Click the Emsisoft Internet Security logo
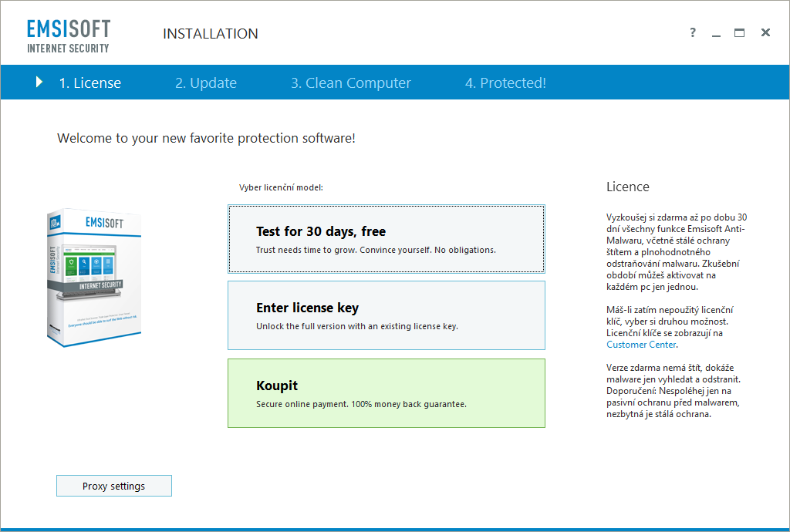 69,35
